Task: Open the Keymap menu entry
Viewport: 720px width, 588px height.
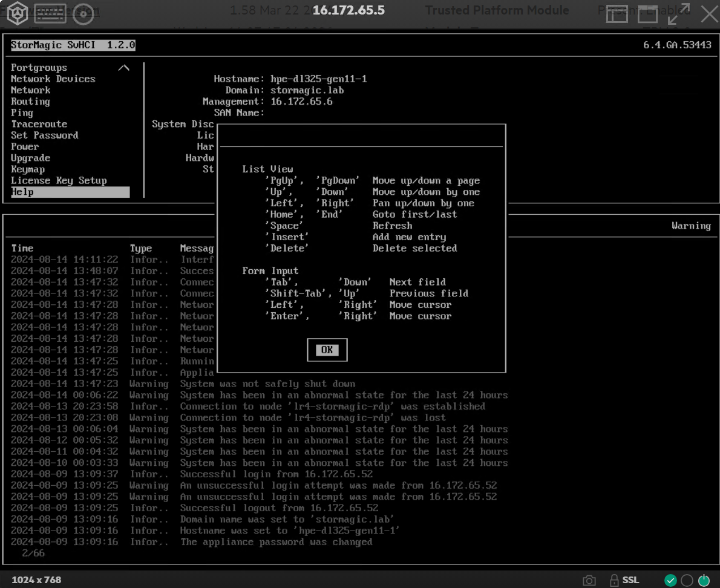Action: [28, 169]
